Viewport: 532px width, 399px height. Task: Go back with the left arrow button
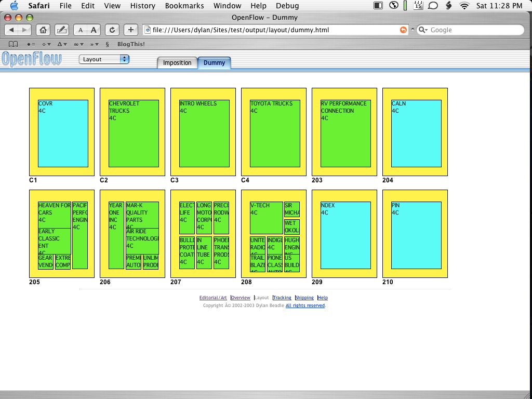[11, 30]
